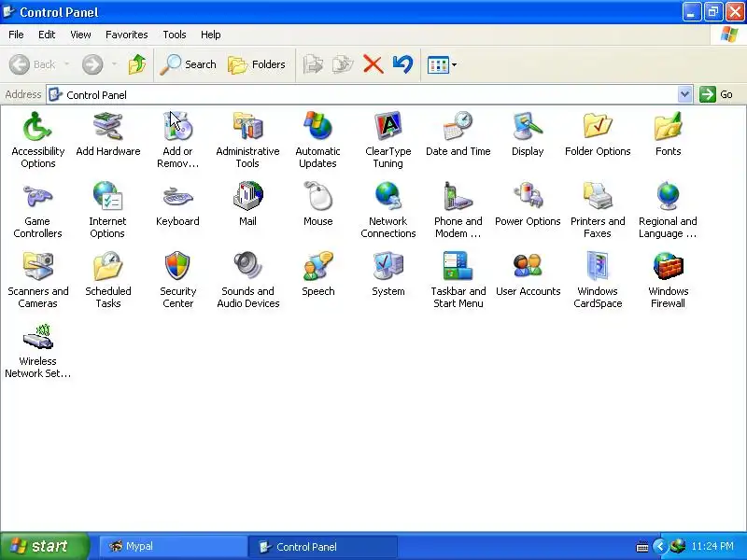This screenshot has height=560, width=747.
Task: Open the Mail applet icon
Action: [x=247, y=197]
